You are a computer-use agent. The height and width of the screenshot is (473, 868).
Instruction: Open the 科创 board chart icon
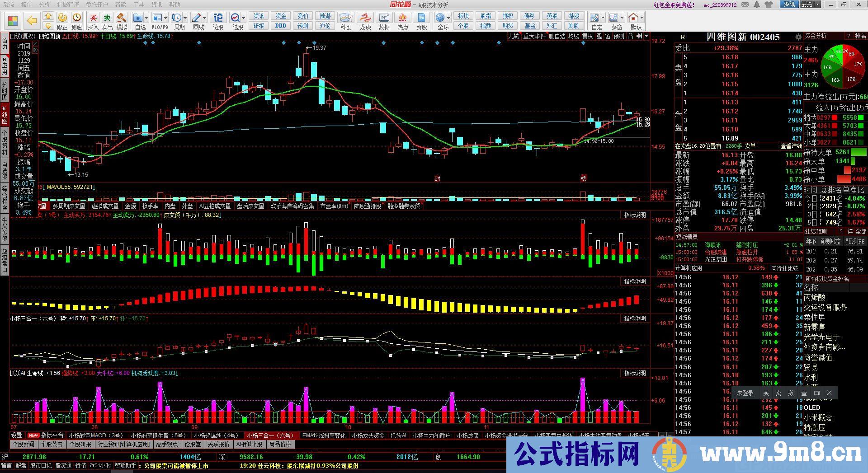tap(346, 18)
